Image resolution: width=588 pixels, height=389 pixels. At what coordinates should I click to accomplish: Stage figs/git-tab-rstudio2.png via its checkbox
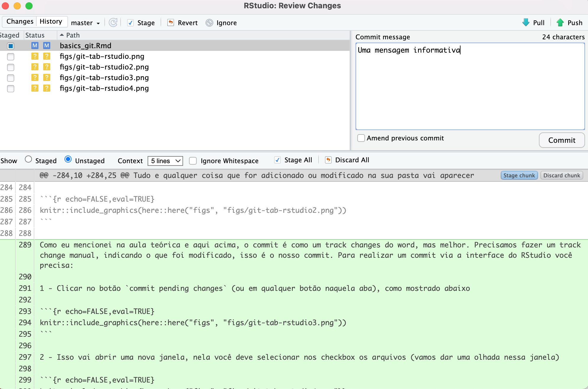(11, 67)
